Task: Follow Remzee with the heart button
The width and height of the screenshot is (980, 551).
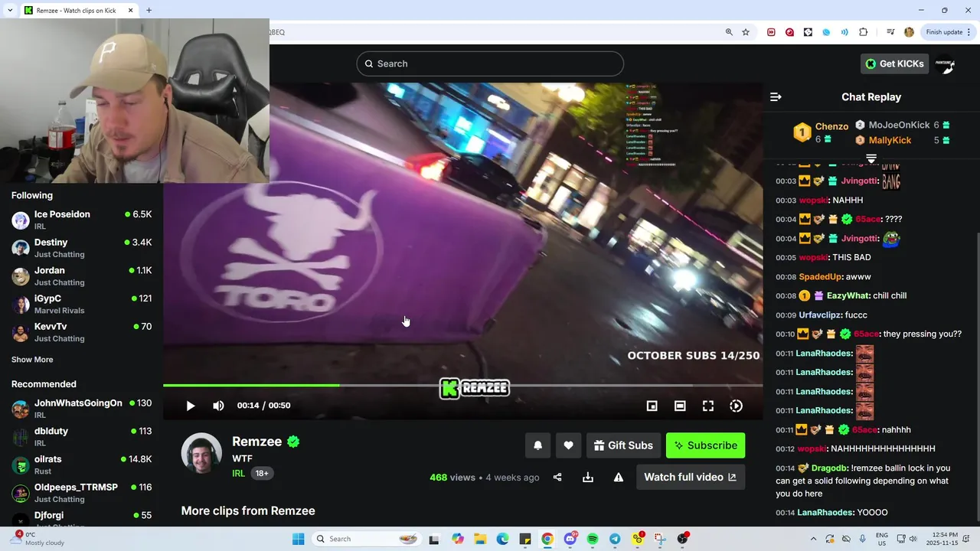Action: [568, 445]
